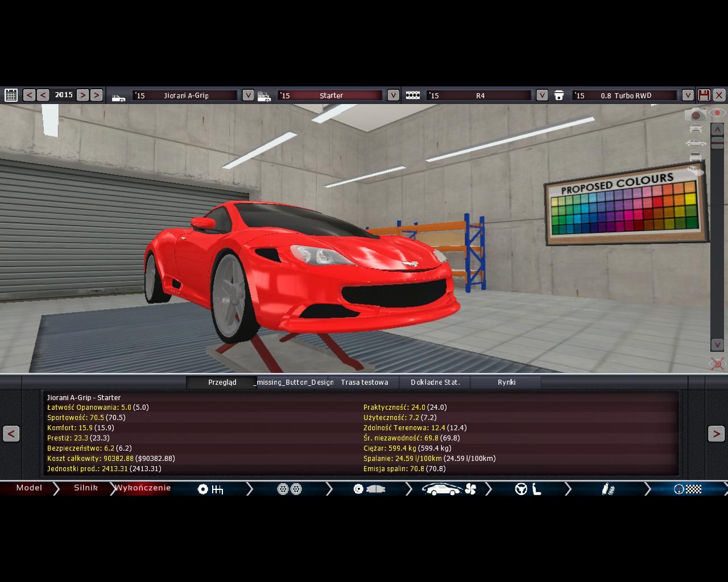
Task: Increase year with first right arrow
Action: 82,95
